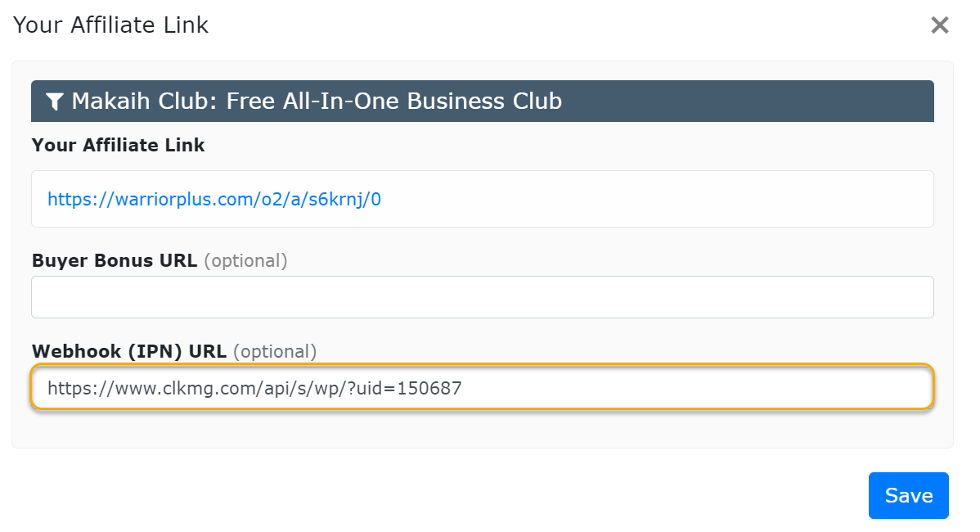The width and height of the screenshot is (980, 532).
Task: Click the dialog title Your Affiliate Link
Action: click(x=110, y=25)
